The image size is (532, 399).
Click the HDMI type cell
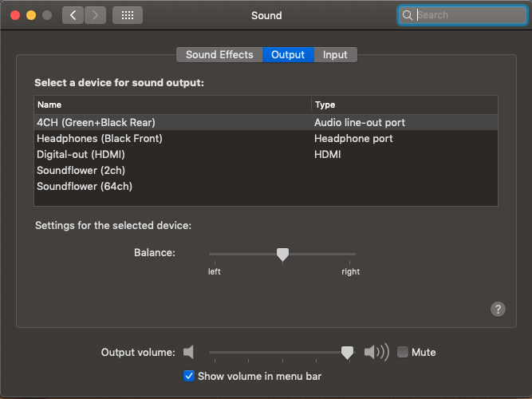pos(327,154)
